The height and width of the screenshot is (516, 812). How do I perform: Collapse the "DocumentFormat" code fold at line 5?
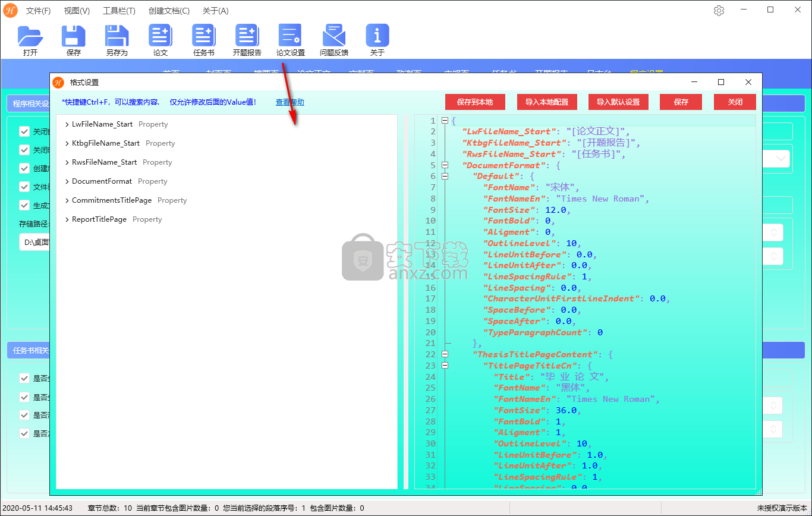coord(445,165)
